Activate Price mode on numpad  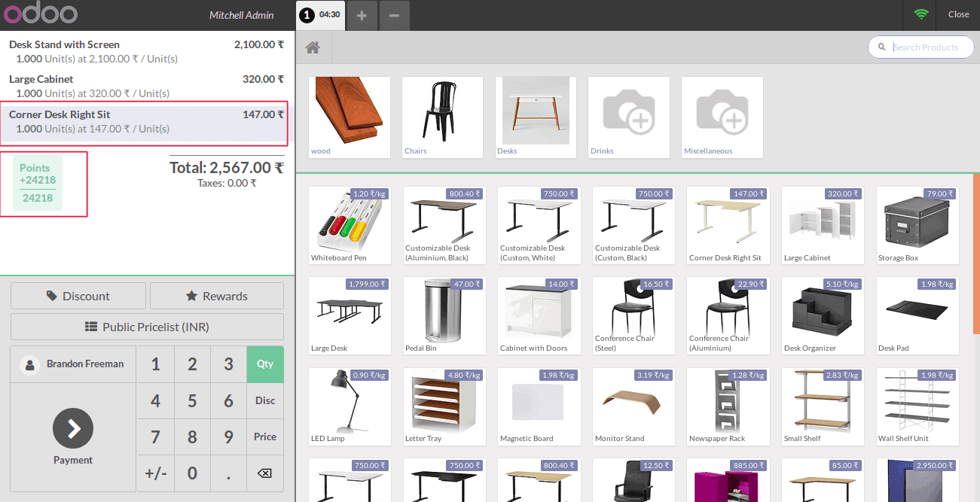coord(265,437)
